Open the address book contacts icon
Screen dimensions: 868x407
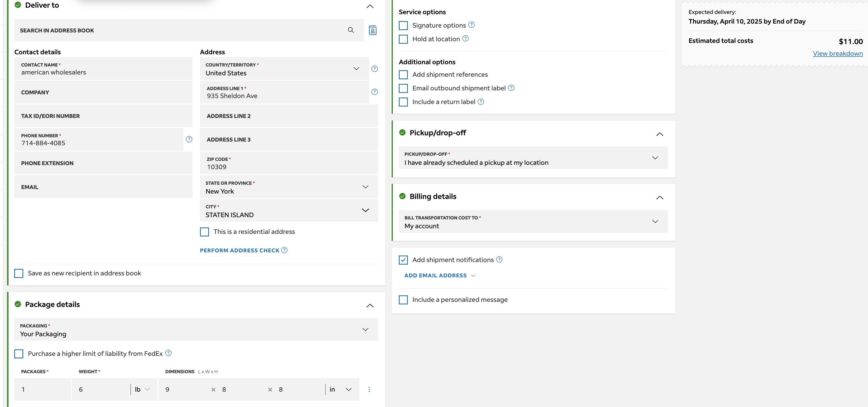(372, 30)
